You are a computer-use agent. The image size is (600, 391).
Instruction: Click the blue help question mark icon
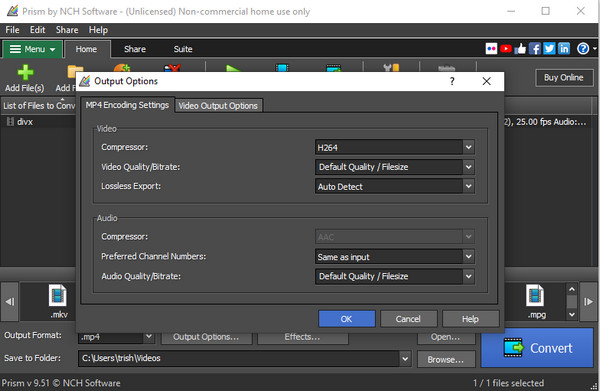point(583,49)
